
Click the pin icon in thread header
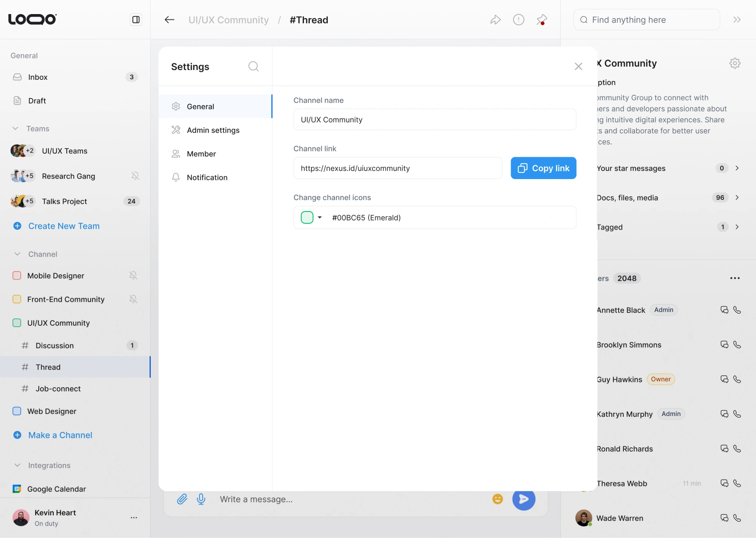542,20
